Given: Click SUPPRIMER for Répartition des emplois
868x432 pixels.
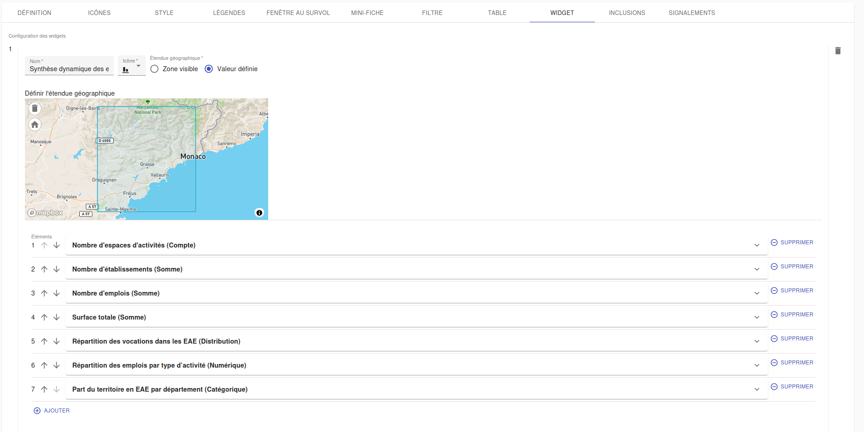Looking at the screenshot, I should coord(792,363).
